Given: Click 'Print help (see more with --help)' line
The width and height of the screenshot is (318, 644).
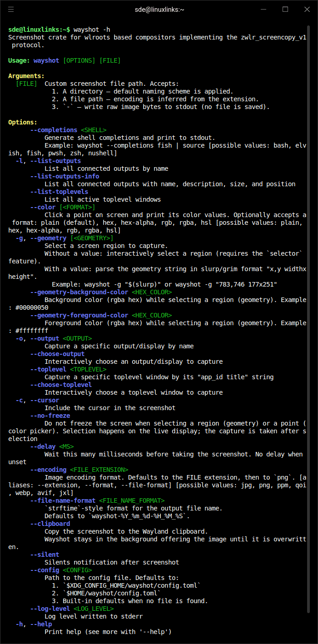Looking at the screenshot, I should coord(108,632).
